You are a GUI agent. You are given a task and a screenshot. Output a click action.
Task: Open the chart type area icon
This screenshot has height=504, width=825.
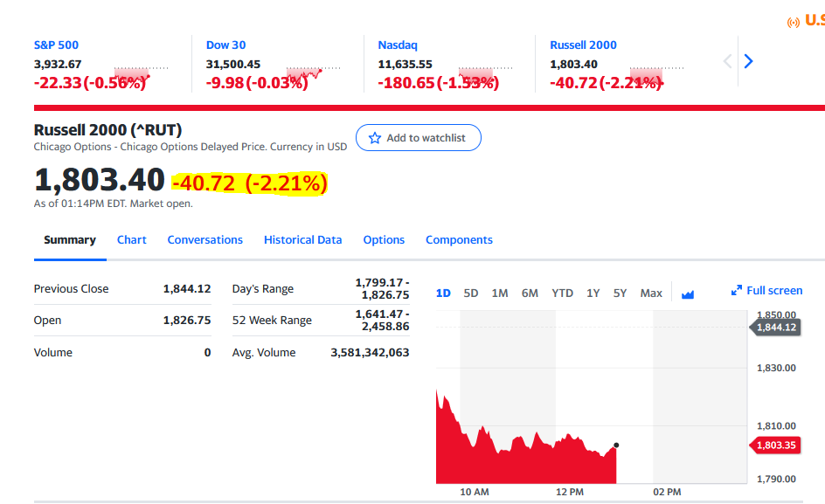coord(688,294)
